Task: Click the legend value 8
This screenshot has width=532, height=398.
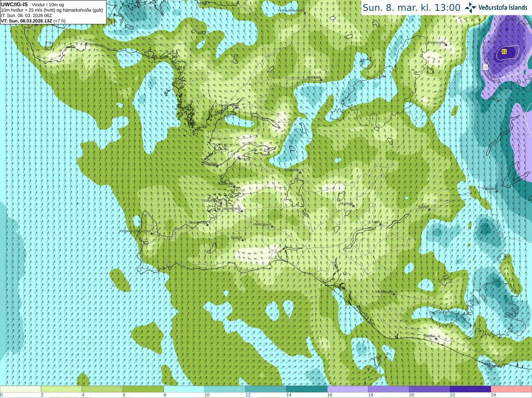Action: click(165, 395)
